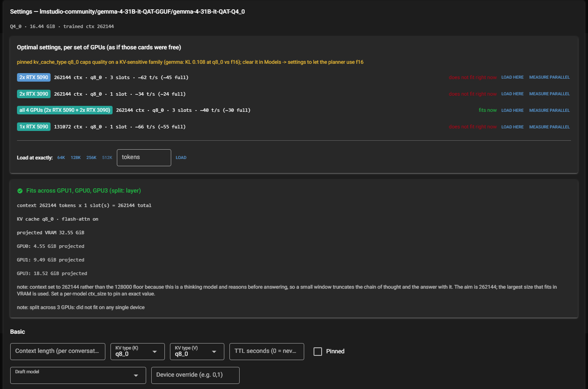
Task: Toggle the Pinned checkbox
Action: (x=318, y=352)
